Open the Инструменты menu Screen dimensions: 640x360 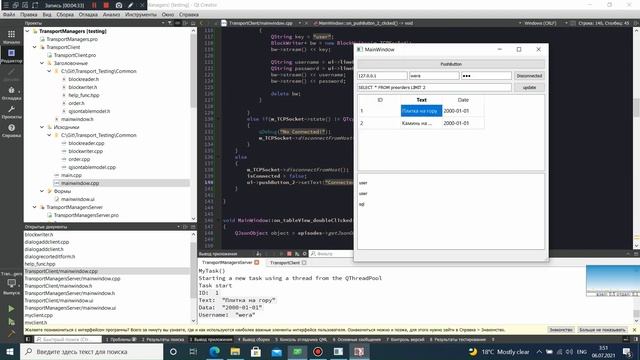(x=141, y=14)
